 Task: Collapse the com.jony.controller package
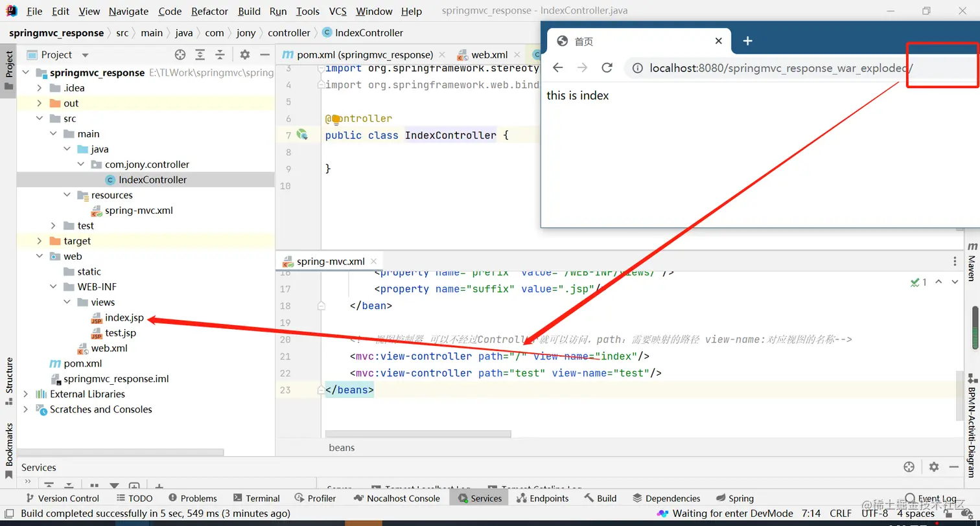pyautogui.click(x=80, y=165)
